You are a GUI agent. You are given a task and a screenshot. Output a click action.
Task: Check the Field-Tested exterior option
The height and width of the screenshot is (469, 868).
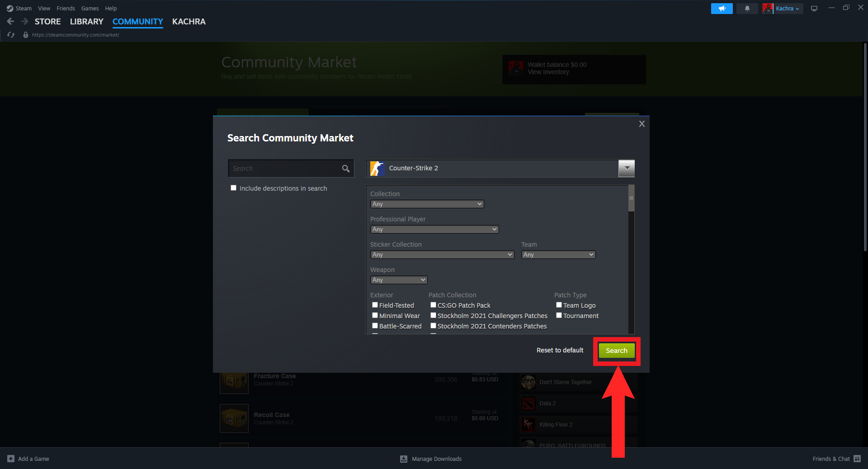(x=375, y=305)
